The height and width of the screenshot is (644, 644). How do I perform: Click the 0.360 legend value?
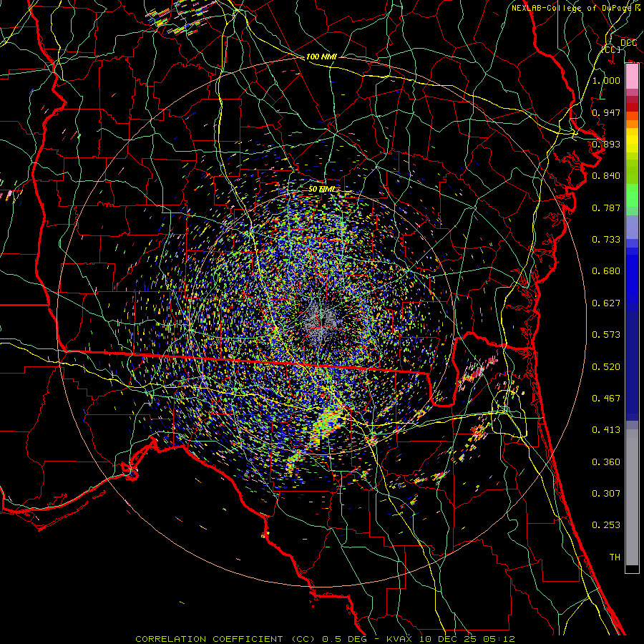click(x=606, y=462)
